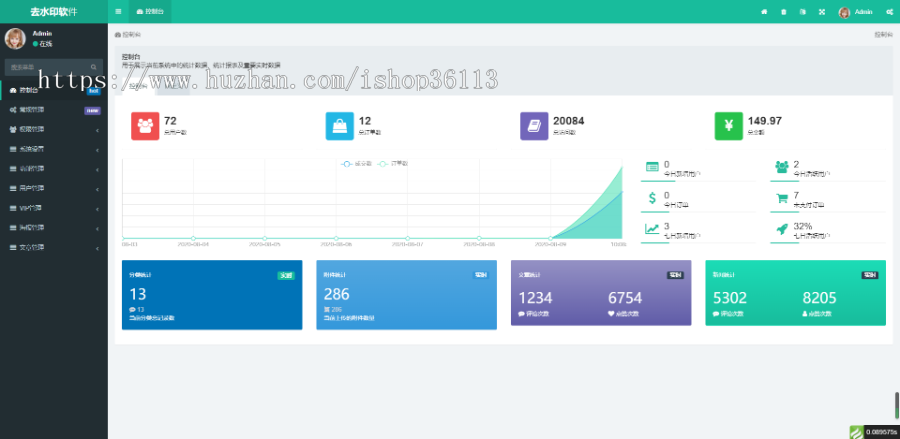The width and height of the screenshot is (900, 439).
Task: Click the blue shopping bag icon beside 12
Action: click(340, 126)
